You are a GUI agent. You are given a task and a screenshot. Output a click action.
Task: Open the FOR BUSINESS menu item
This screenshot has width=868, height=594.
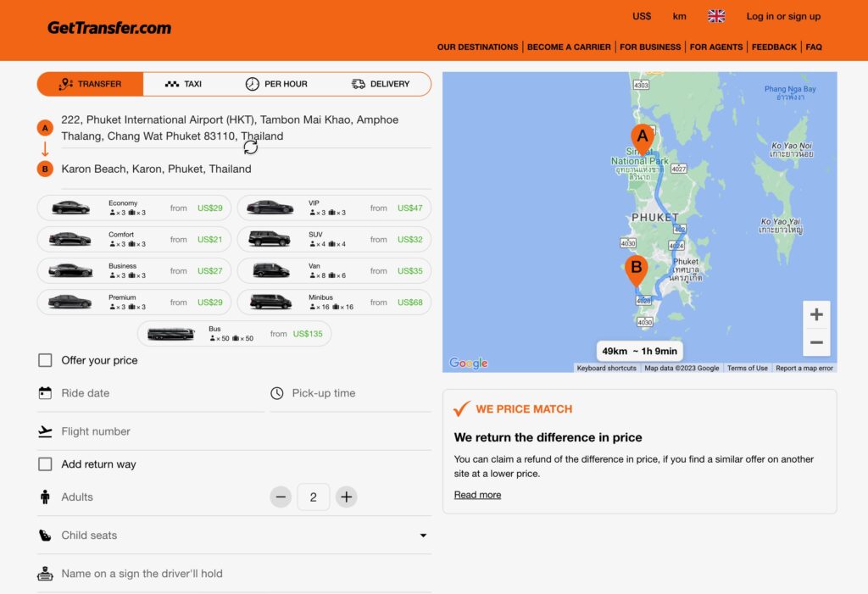click(649, 47)
